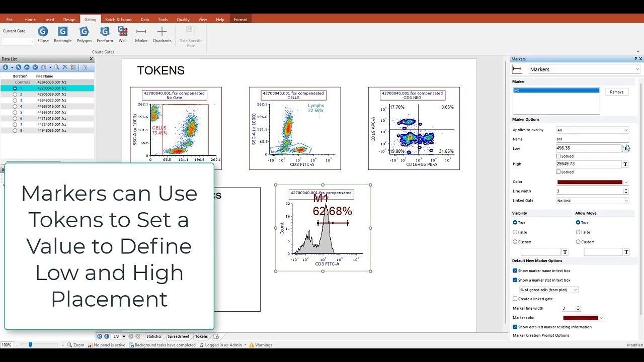
Task: Close the Data List panel
Action: click(x=91, y=59)
